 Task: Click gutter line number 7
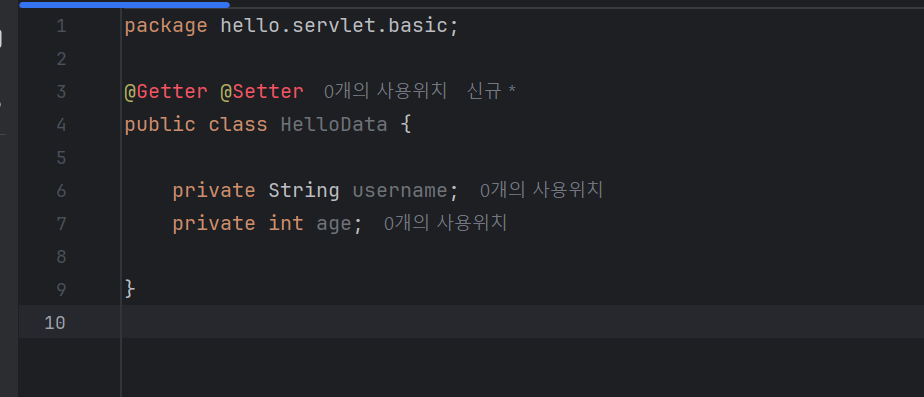[x=61, y=224]
